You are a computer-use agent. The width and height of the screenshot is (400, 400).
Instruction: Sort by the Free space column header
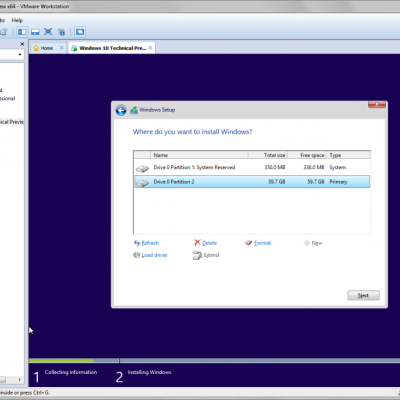[307, 155]
